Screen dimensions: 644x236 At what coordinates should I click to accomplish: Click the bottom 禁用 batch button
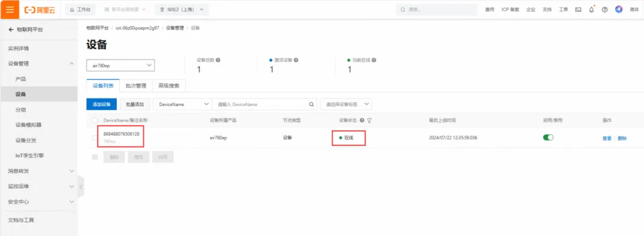[138, 157]
